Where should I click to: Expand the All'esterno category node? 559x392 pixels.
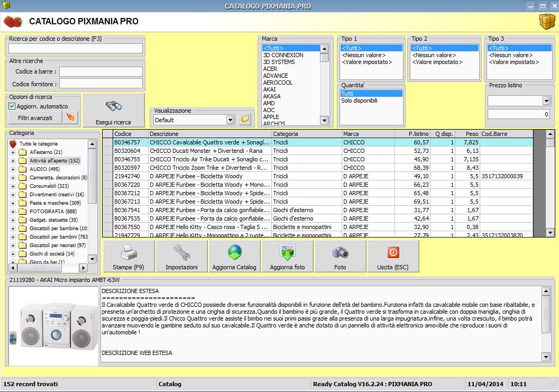(13, 152)
